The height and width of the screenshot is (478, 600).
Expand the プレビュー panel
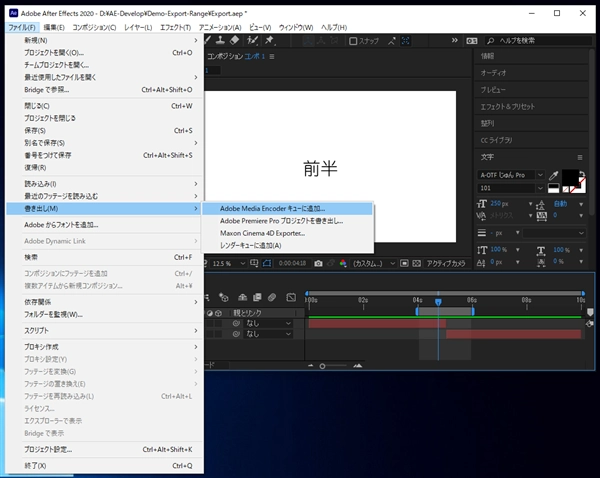point(531,90)
